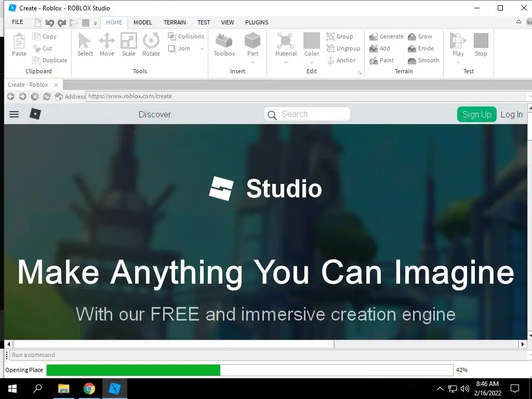Expand the Part dropdown arrow
The height and width of the screenshot is (399, 532).
tap(253, 62)
